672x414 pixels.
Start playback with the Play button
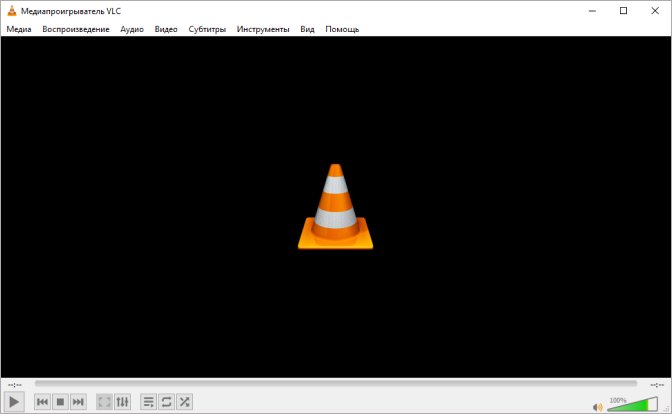(x=14, y=402)
